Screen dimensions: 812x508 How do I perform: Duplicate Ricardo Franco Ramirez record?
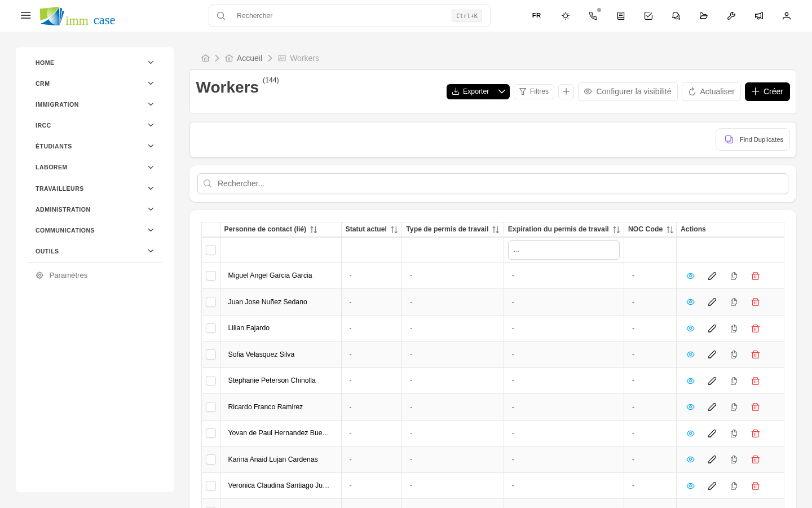(x=734, y=407)
